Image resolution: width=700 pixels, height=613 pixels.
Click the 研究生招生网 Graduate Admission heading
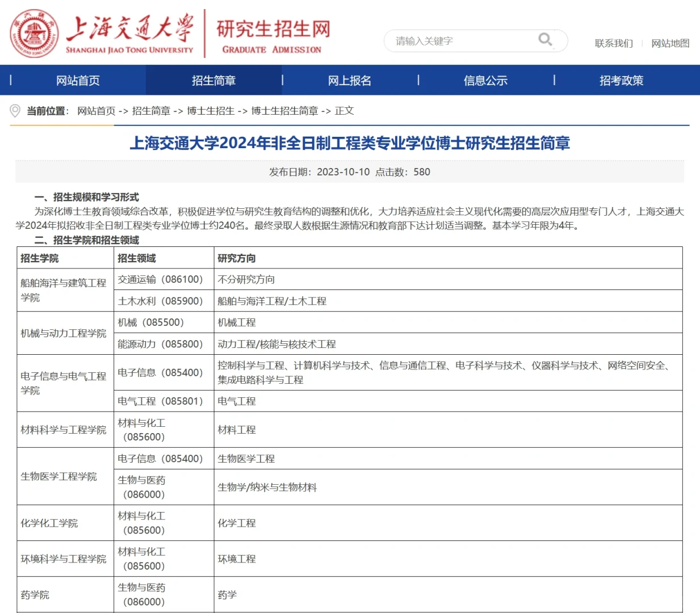[x=273, y=36]
